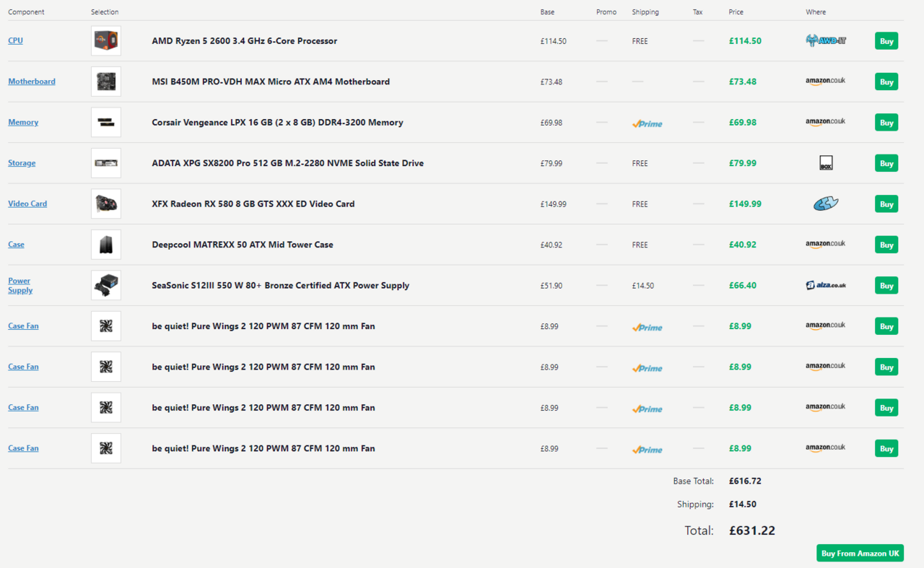Screen dimensions: 924x568
Task: Click the AWD-IT merchant logo
Action: pyautogui.click(x=826, y=40)
